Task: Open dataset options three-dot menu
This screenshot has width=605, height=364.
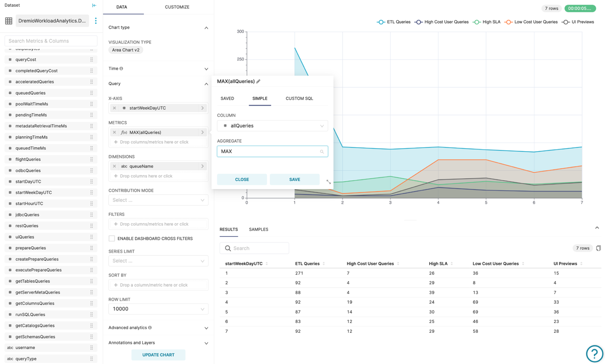Action: pyautogui.click(x=96, y=21)
